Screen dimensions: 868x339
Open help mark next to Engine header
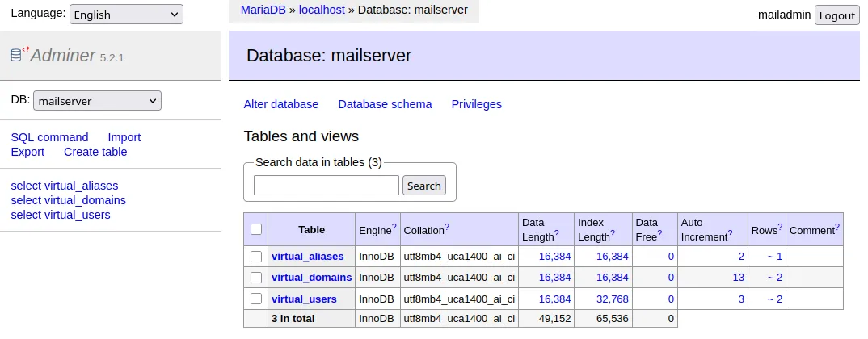(394, 228)
